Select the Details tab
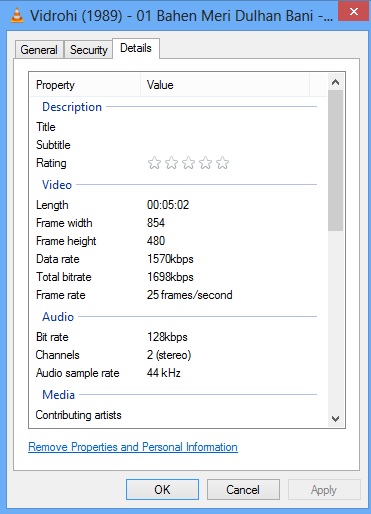This screenshot has width=371, height=514. click(x=136, y=48)
